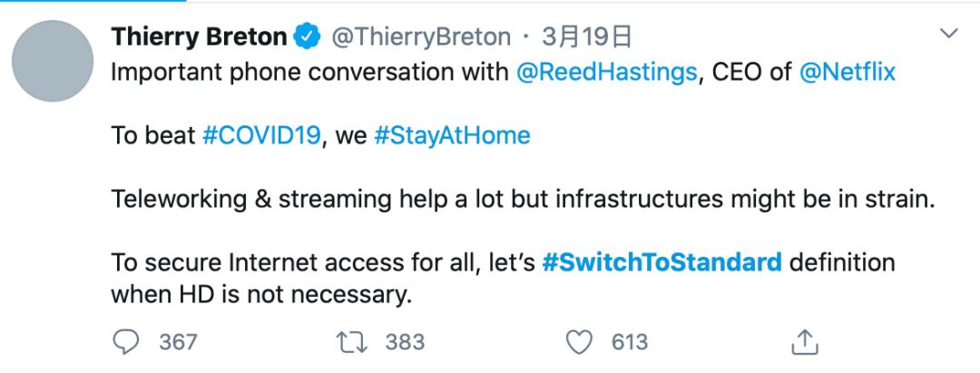Viewport: 980px width, 373px height.
Task: Expand the tweet options chevron
Action: pyautogui.click(x=949, y=36)
